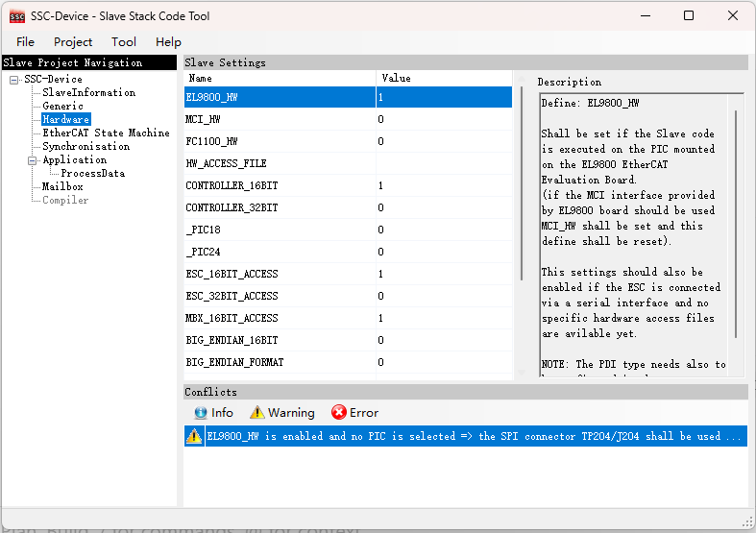Click the Value column header

(x=444, y=78)
